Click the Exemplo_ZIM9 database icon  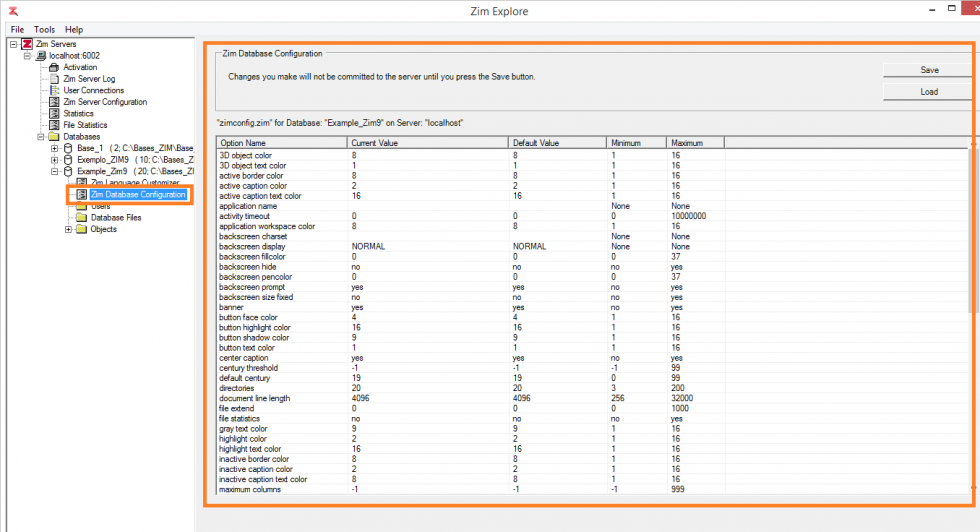68,159
